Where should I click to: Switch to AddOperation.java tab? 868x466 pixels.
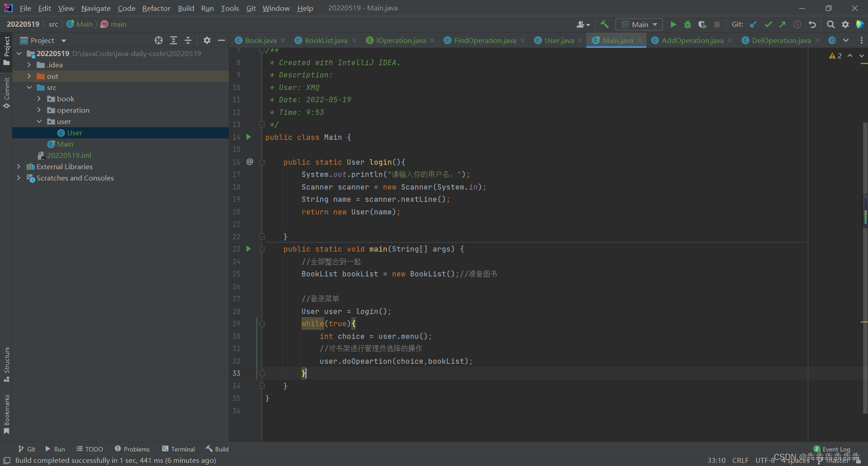(692, 40)
